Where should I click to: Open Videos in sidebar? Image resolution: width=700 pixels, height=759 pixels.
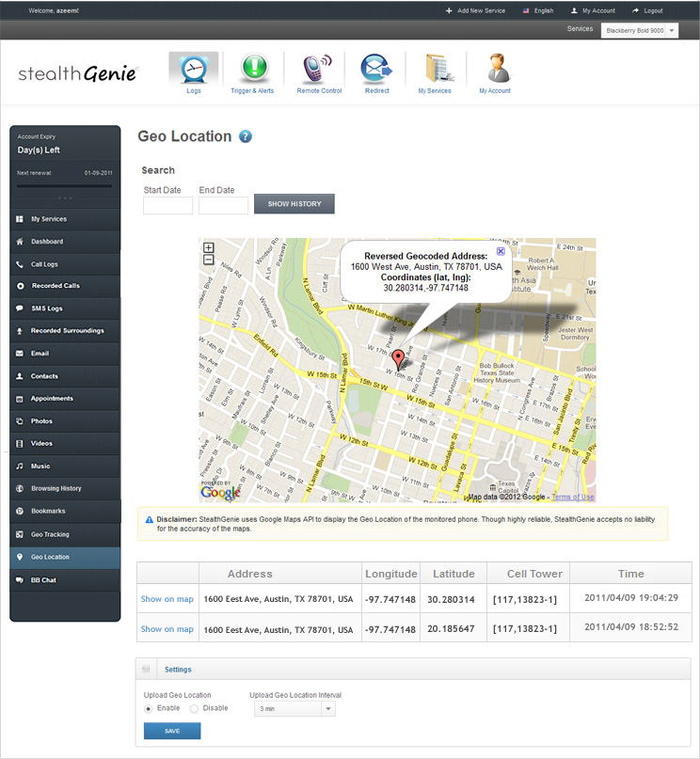(x=65, y=443)
